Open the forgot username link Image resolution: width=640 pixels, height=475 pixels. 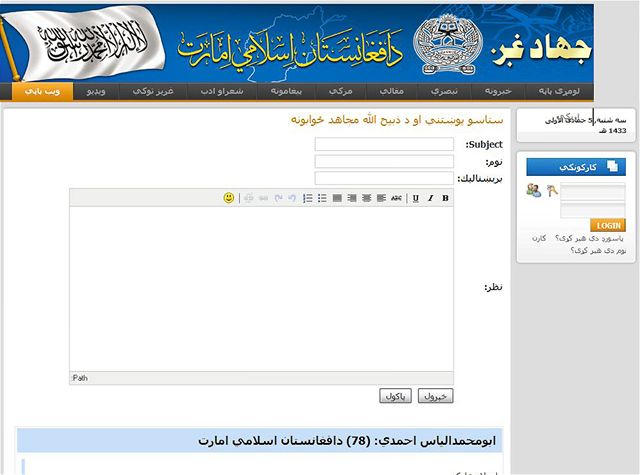click(598, 251)
